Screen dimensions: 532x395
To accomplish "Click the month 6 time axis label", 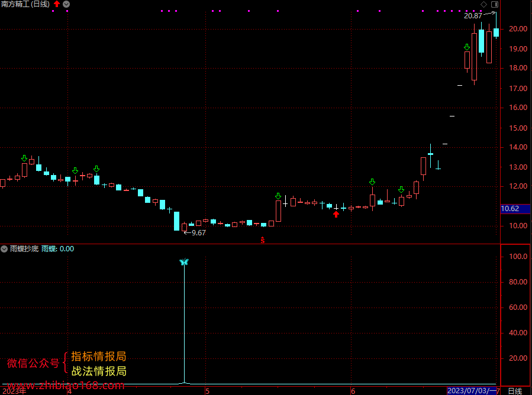I will 353,391.
